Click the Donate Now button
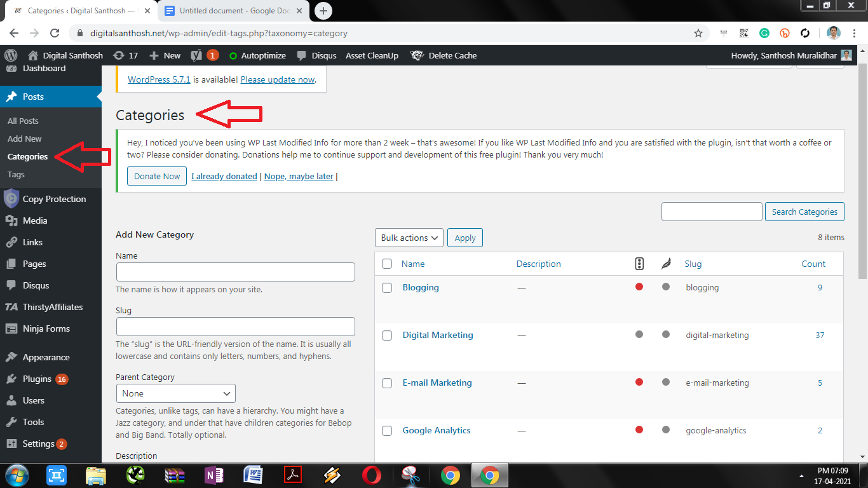868x488 pixels. [157, 176]
